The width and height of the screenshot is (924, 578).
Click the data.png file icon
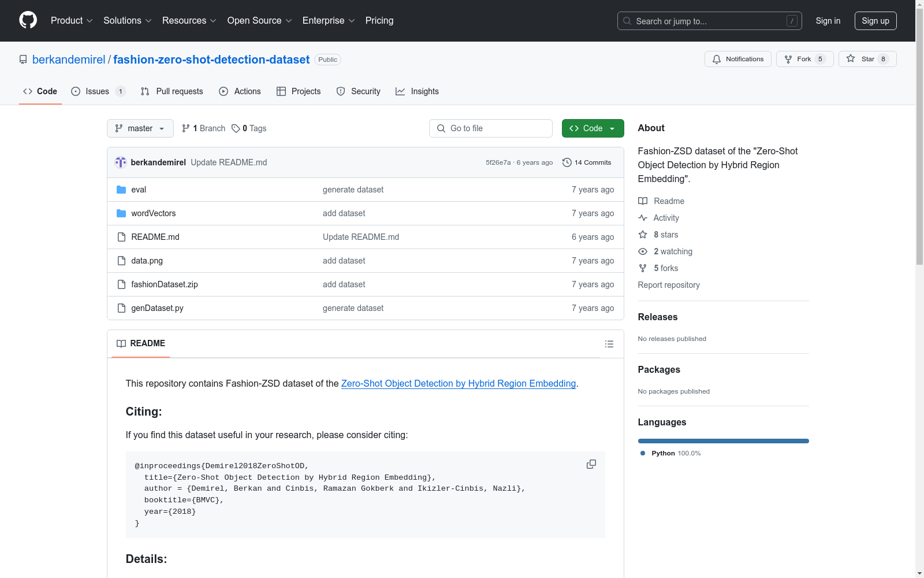pos(121,261)
